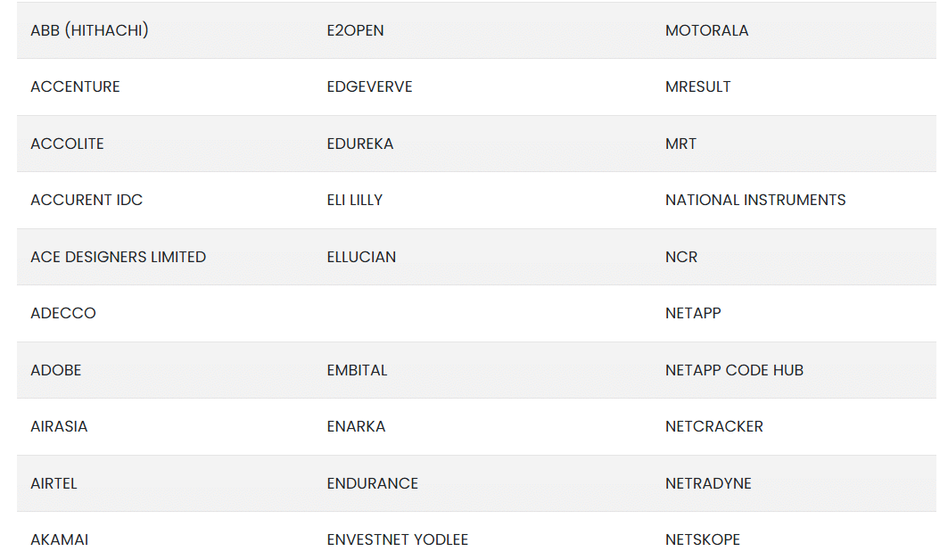Select the NETSKOPE table cell
This screenshot has width=948, height=560.
702,539
